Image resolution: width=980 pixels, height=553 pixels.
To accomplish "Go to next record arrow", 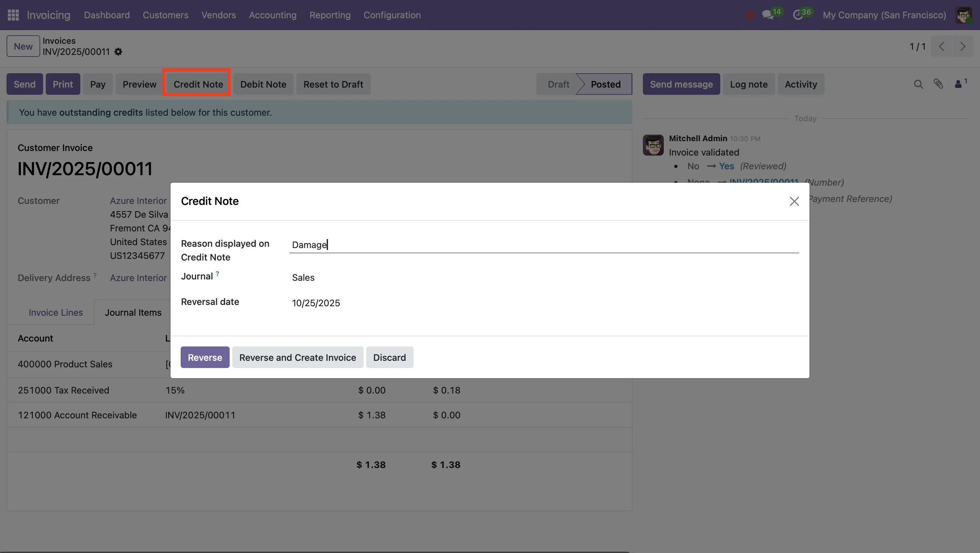I will tap(962, 46).
